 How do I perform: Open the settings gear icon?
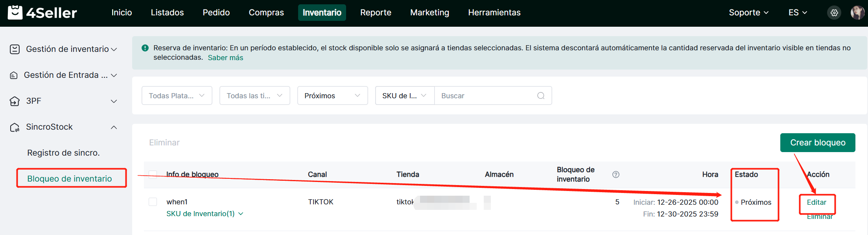click(834, 13)
